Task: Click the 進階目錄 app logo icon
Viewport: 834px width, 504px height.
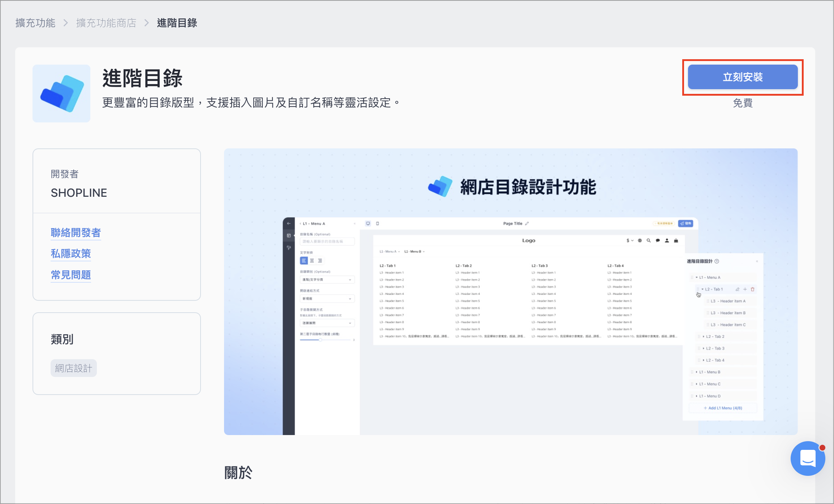Action: 61,94
